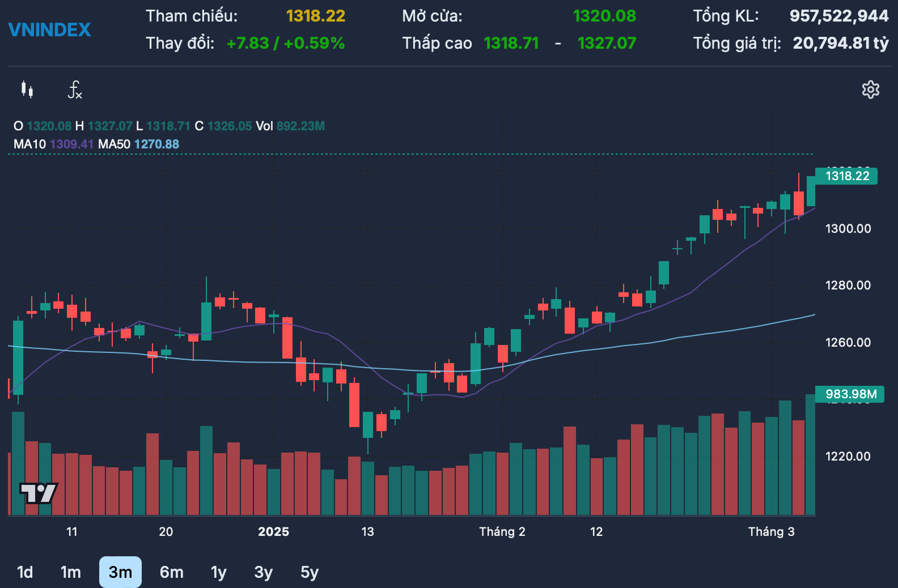The height and width of the screenshot is (588, 898).
Task: Click the MA50 indicator legend
Action: click(x=138, y=144)
